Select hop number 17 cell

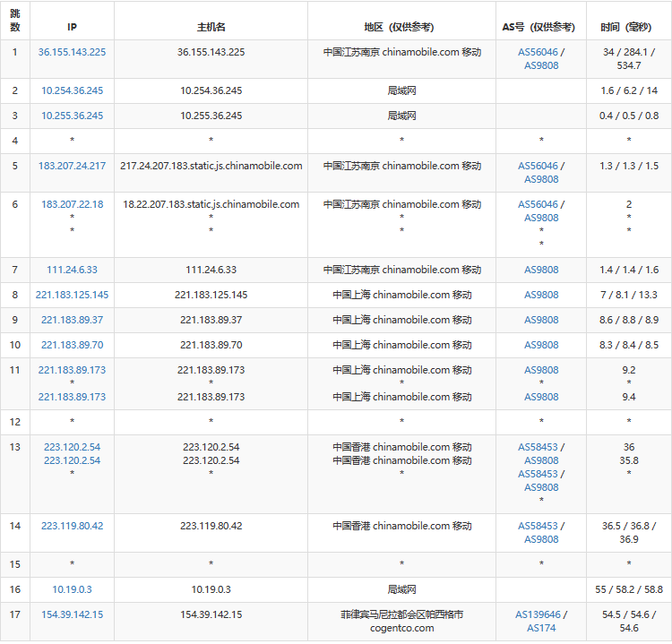coord(15,622)
